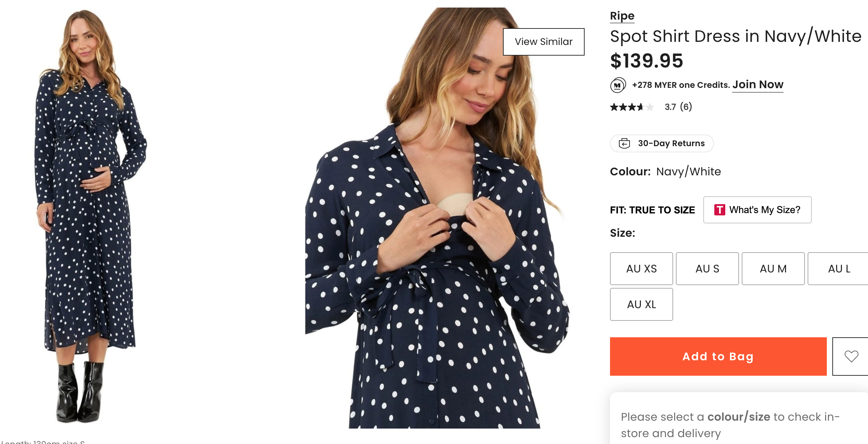Click the heart wishlist icon
Screen dimensions: 868x444
tap(851, 356)
